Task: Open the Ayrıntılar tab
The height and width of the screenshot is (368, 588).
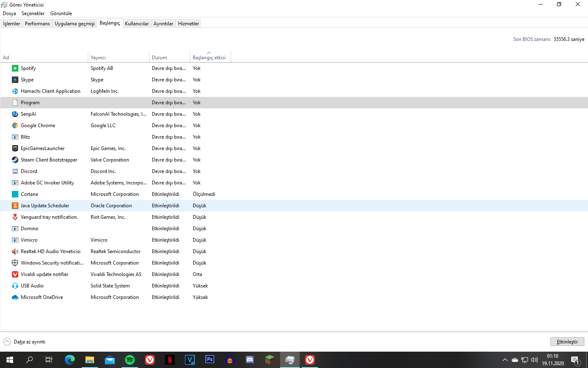Action: [163, 24]
